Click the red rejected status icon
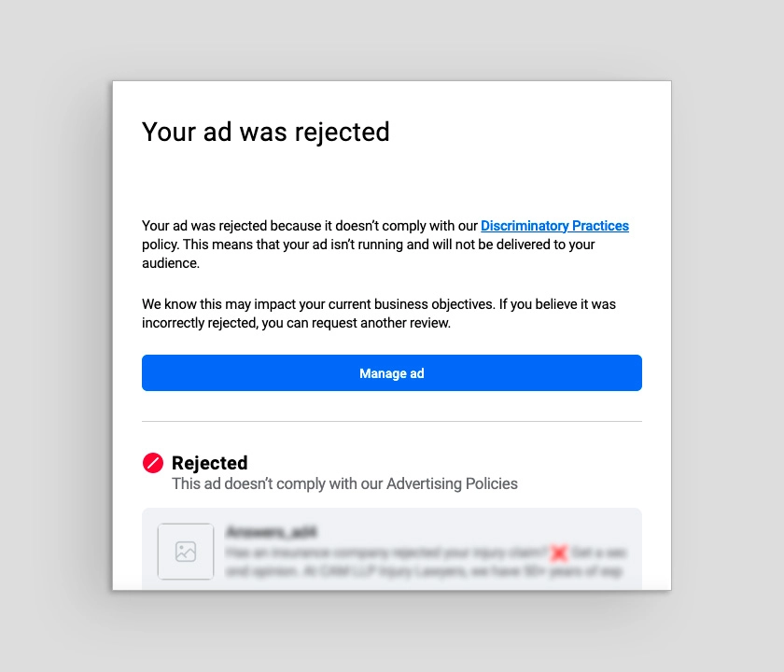The image size is (784, 672). (x=153, y=463)
